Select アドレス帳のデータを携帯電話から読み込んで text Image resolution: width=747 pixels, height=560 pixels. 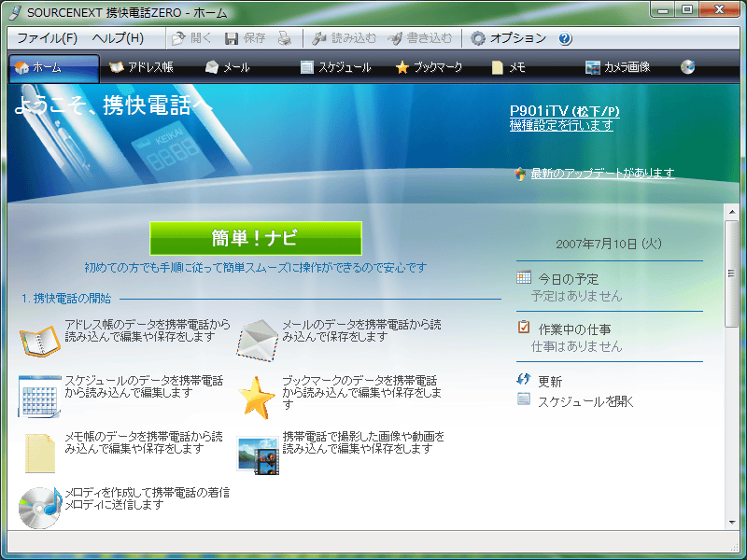148,330
